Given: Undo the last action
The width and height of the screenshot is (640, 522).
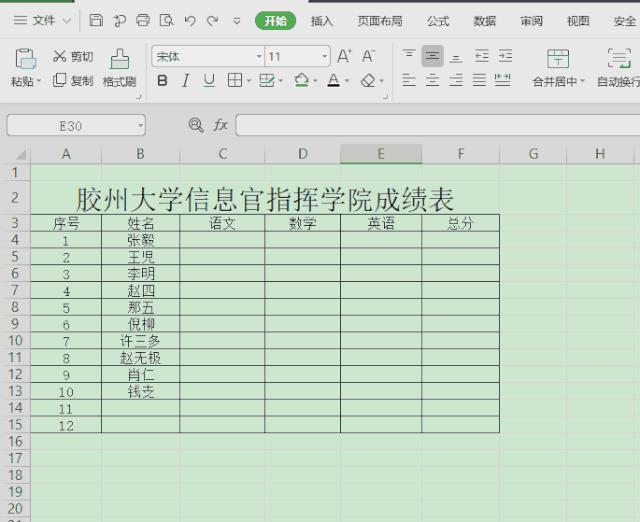Looking at the screenshot, I should [x=190, y=20].
